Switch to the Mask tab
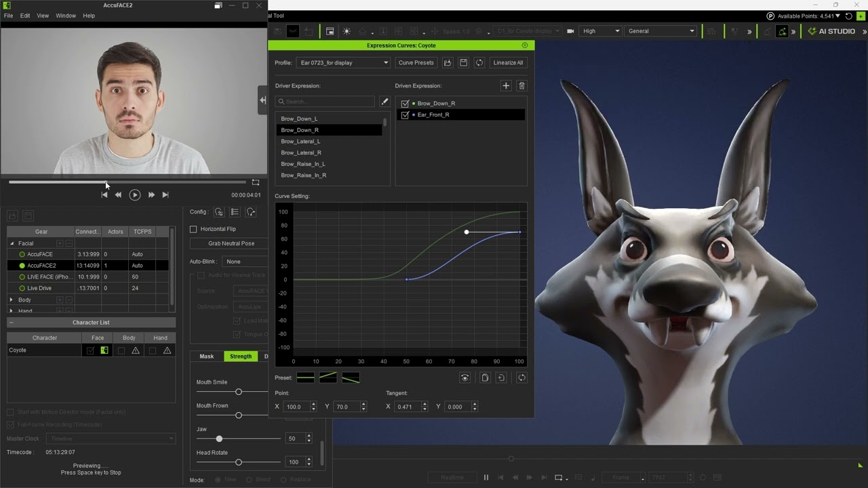The width and height of the screenshot is (868, 488). (x=207, y=356)
